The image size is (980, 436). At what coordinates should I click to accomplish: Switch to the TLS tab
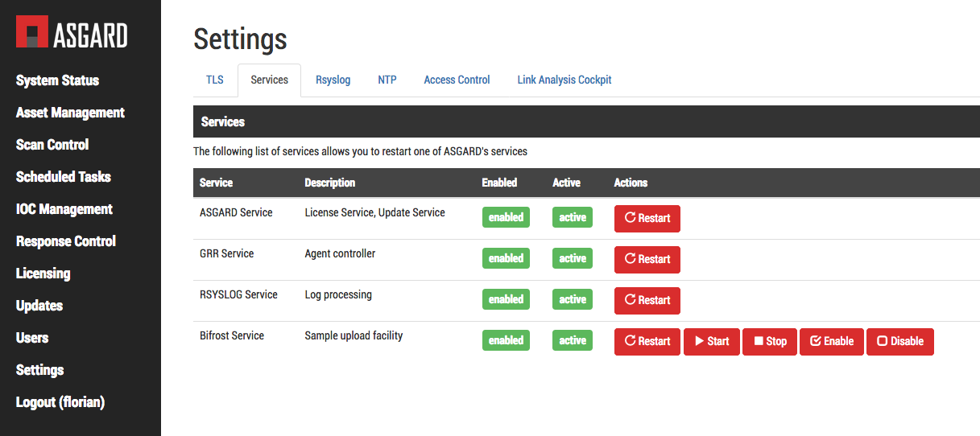(x=215, y=80)
